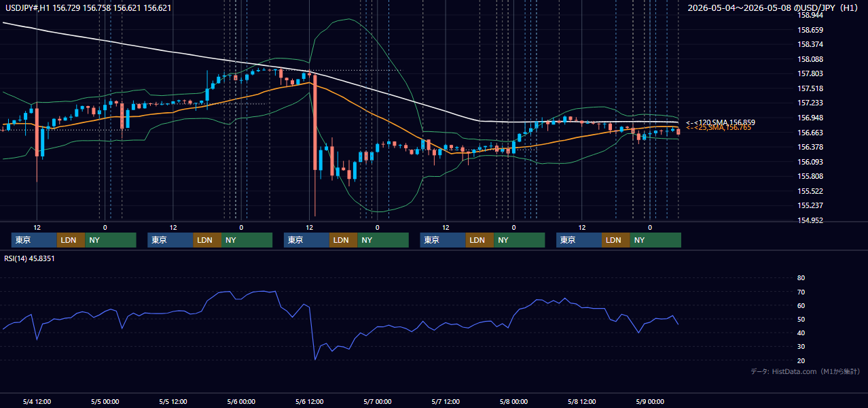The image size is (868, 408).
Task: Select the 156.663 price axis label
Action: (x=810, y=133)
